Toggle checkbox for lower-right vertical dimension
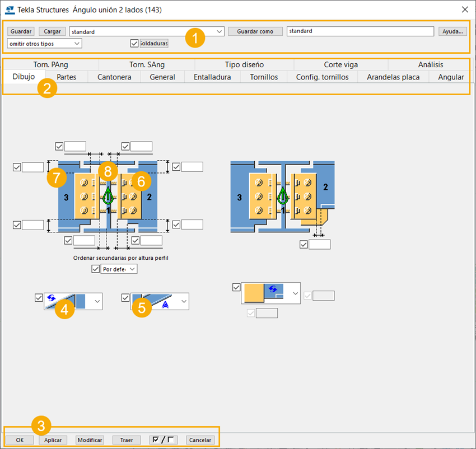This screenshot has height=449, width=476. tap(176, 225)
